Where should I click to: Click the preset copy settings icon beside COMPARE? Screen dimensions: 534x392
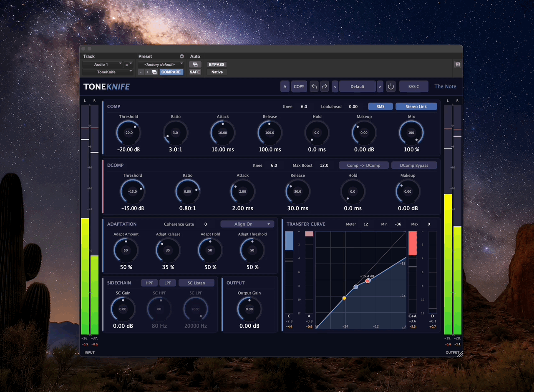[x=154, y=72]
